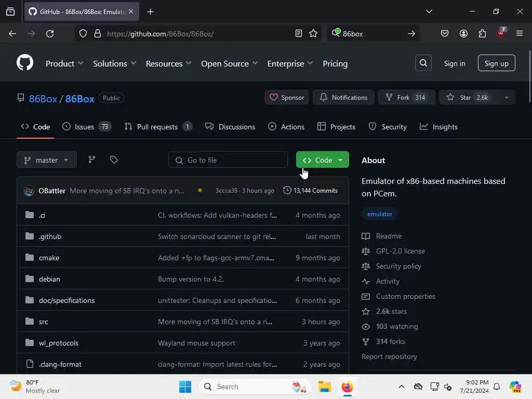Viewport: 532px width, 399px height.
Task: Open a new browser tab
Action: click(x=150, y=12)
